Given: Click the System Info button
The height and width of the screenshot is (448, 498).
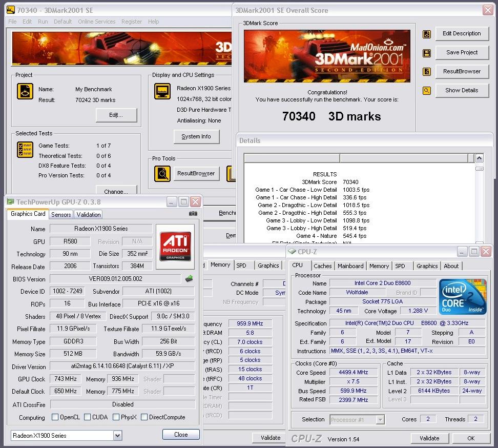Looking at the screenshot, I should click(x=196, y=137).
